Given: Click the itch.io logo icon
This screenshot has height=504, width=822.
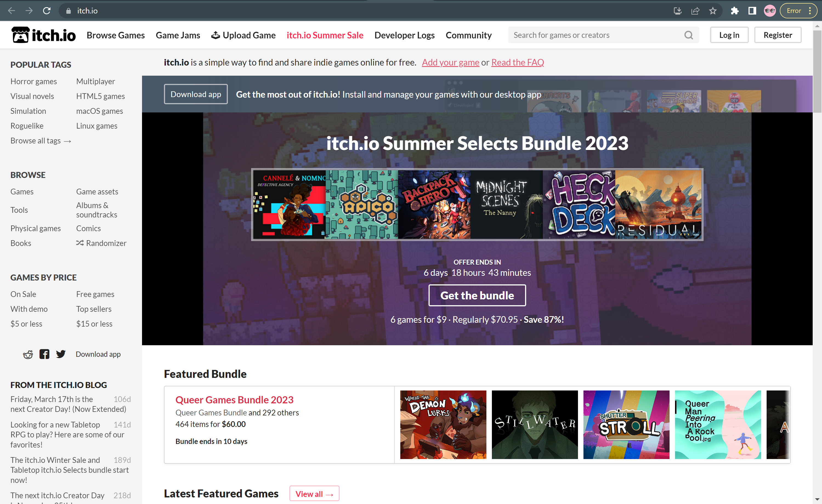Looking at the screenshot, I should pyautogui.click(x=21, y=35).
